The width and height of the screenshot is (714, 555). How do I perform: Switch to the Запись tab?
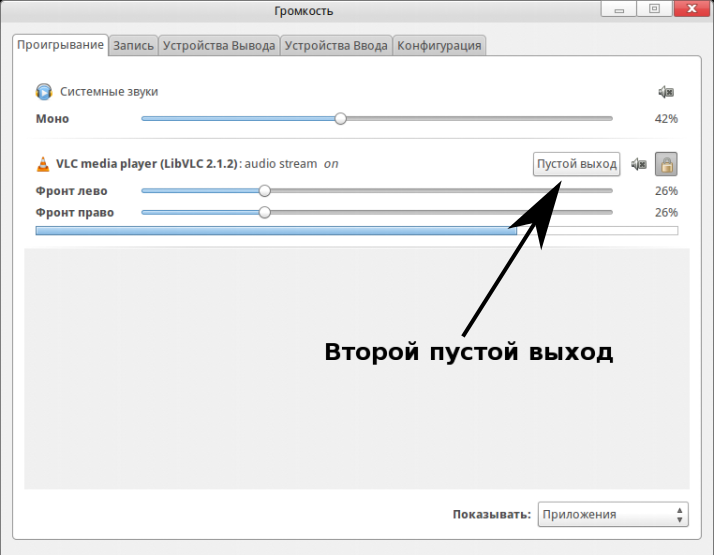tap(133, 46)
